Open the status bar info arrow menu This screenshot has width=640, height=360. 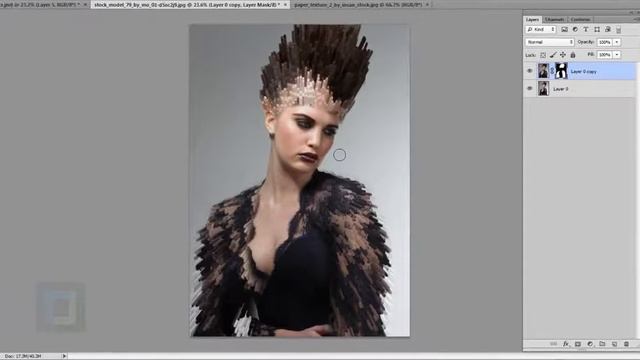(x=64, y=356)
